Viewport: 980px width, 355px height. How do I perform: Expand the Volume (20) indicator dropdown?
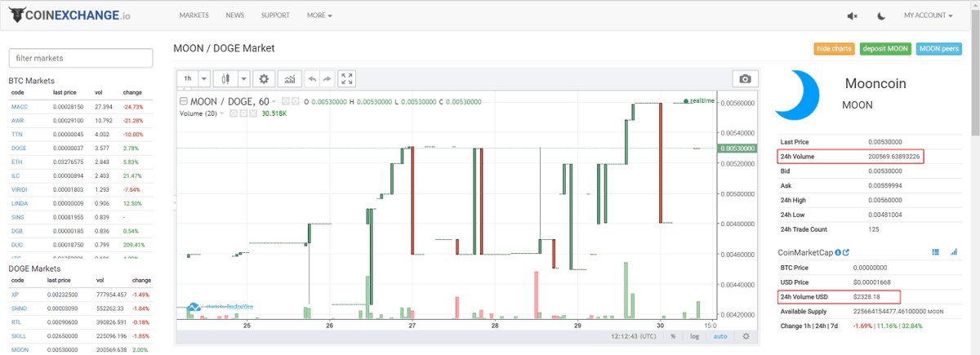coord(223,113)
